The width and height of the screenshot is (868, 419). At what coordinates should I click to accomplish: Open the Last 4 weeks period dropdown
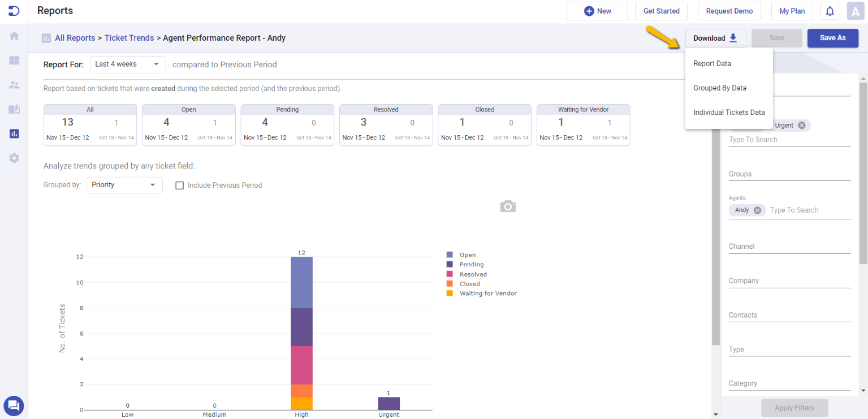coord(128,64)
